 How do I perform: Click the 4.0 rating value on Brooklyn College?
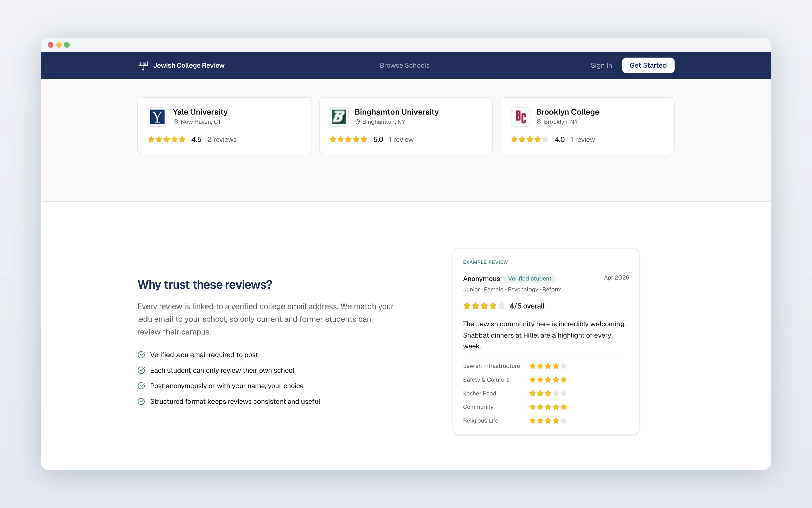560,140
